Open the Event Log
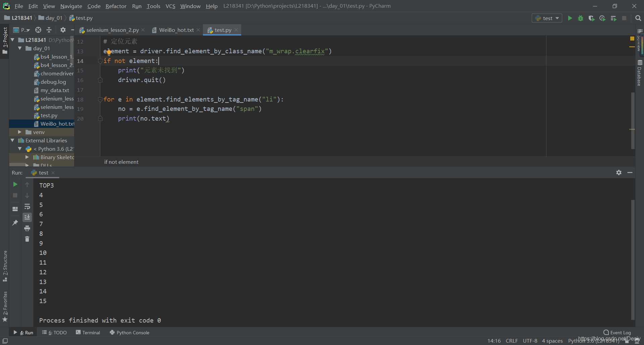Image resolution: width=644 pixels, height=345 pixels. [617, 333]
